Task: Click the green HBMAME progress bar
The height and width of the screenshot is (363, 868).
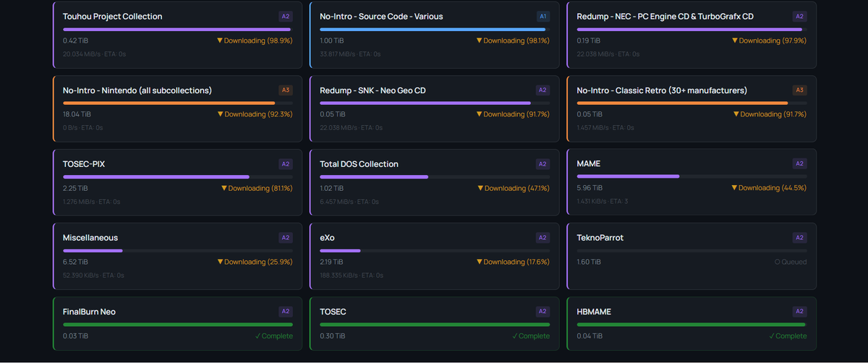Action: 692,325
